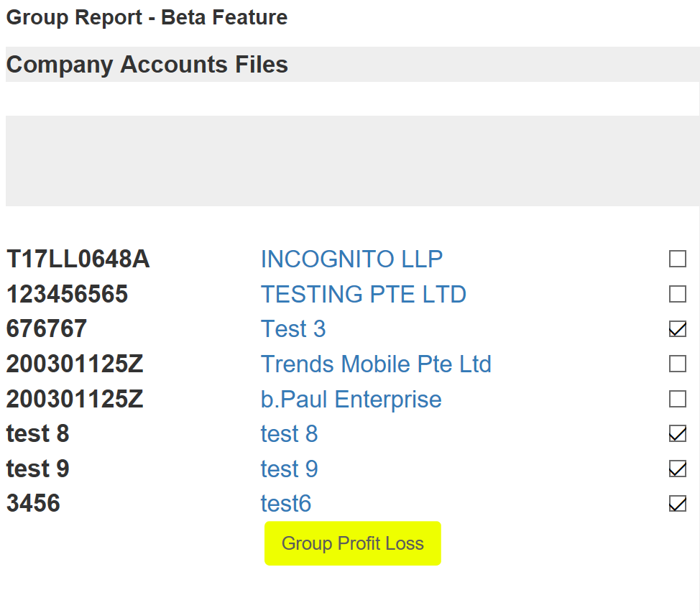700x613 pixels.
Task: Click the TESTING PTE LTD link
Action: pos(363,294)
